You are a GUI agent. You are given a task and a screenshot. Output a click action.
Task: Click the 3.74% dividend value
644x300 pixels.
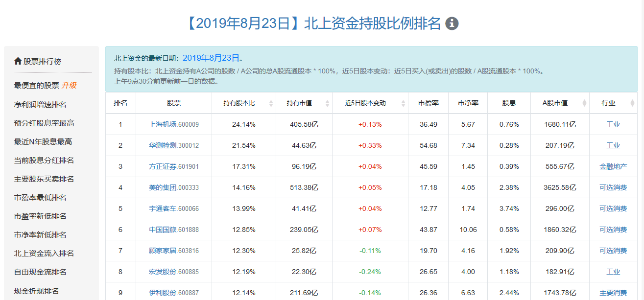509,208
